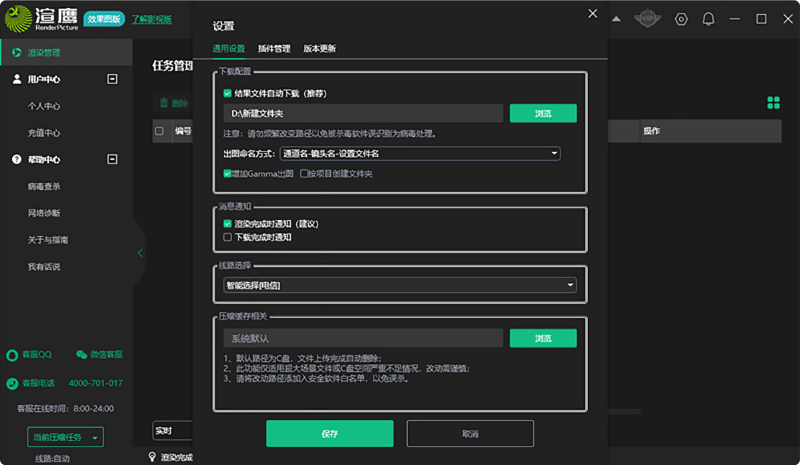This screenshot has width=800, height=465.
Task: Click 浏览 button for compression cache
Action: tap(543, 338)
